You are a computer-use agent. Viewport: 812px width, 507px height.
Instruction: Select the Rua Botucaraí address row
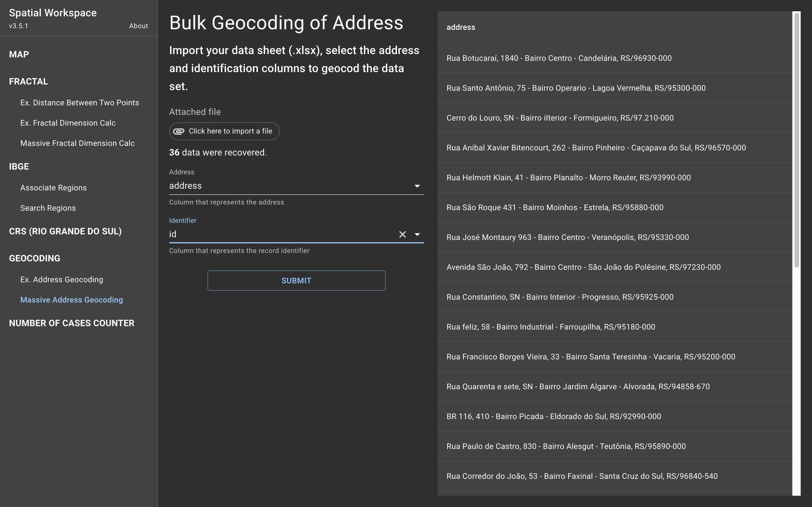[x=559, y=58]
